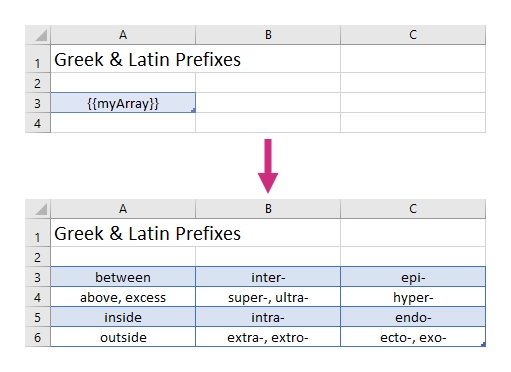Click the 'above, excess' cell
The image size is (511, 372).
(x=123, y=297)
